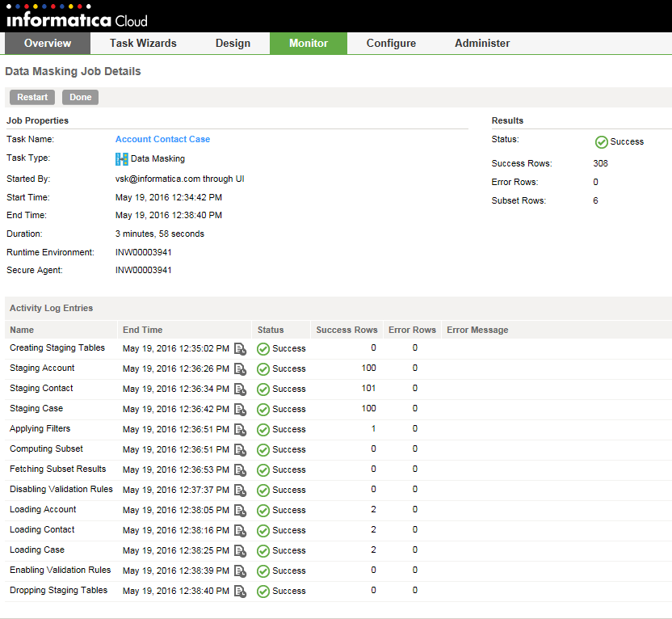Open session log icon for Loading Contact
Image resolution: width=672 pixels, height=619 pixels.
(x=240, y=530)
